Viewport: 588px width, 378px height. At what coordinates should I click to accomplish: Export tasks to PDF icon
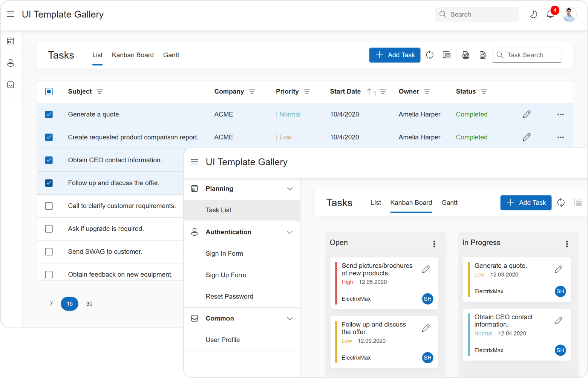(x=466, y=55)
